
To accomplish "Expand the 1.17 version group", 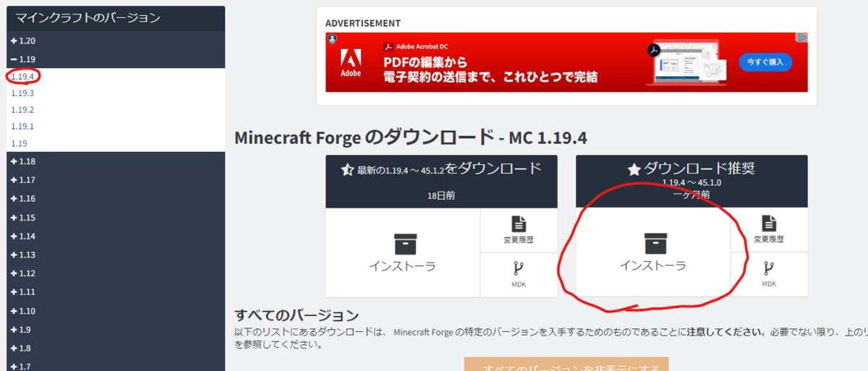I will (x=23, y=180).
